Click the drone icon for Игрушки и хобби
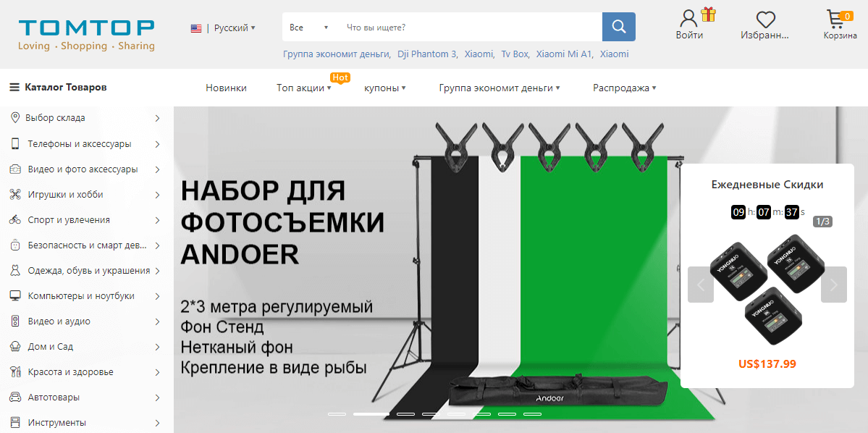Screen dimensions: 868x433 [15, 194]
